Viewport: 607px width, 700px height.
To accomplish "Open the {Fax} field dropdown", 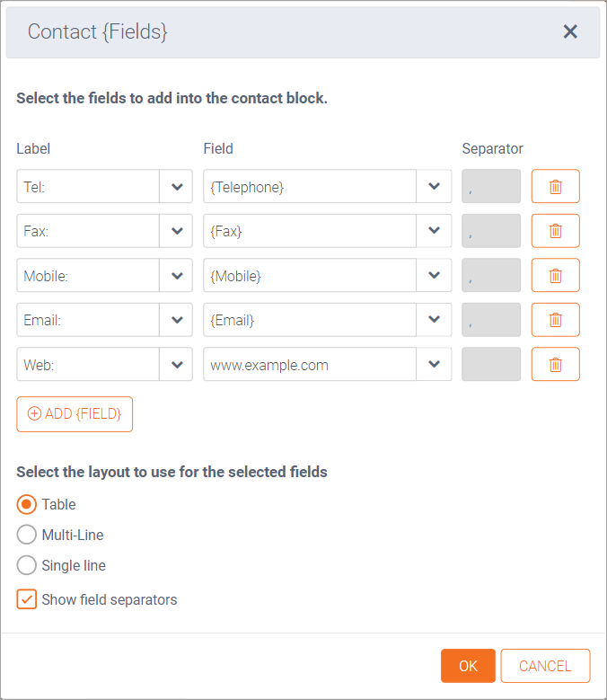I will click(x=434, y=231).
